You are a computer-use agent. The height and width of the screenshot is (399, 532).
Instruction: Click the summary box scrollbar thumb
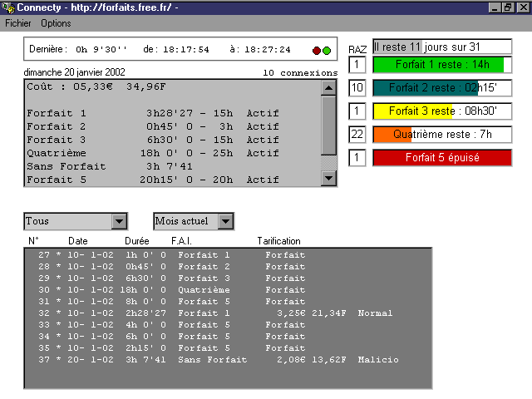coord(328,126)
